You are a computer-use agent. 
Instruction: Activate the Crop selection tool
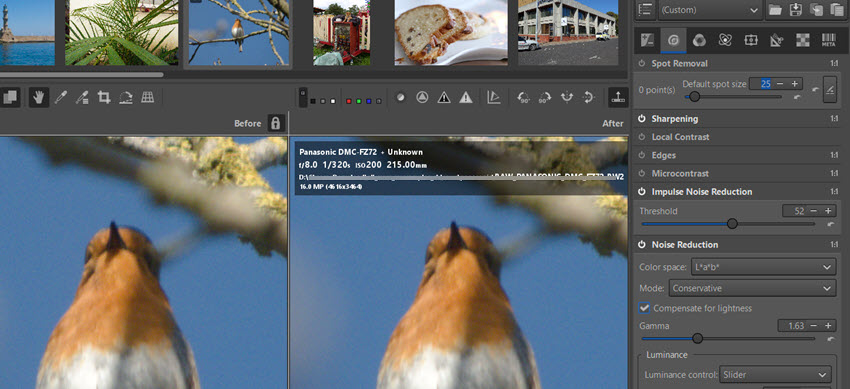tap(104, 98)
